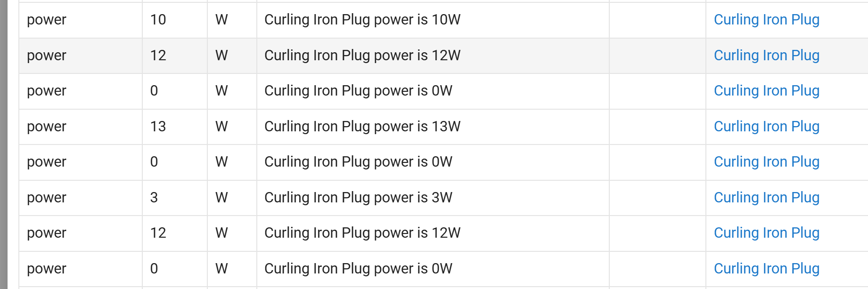Select the value cell showing 3
The image size is (868, 289).
pyautogui.click(x=154, y=198)
